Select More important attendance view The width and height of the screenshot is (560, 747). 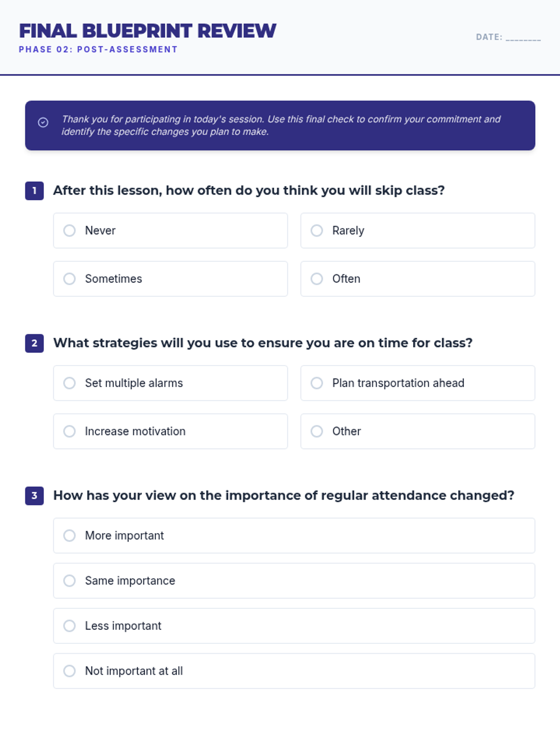(70, 536)
